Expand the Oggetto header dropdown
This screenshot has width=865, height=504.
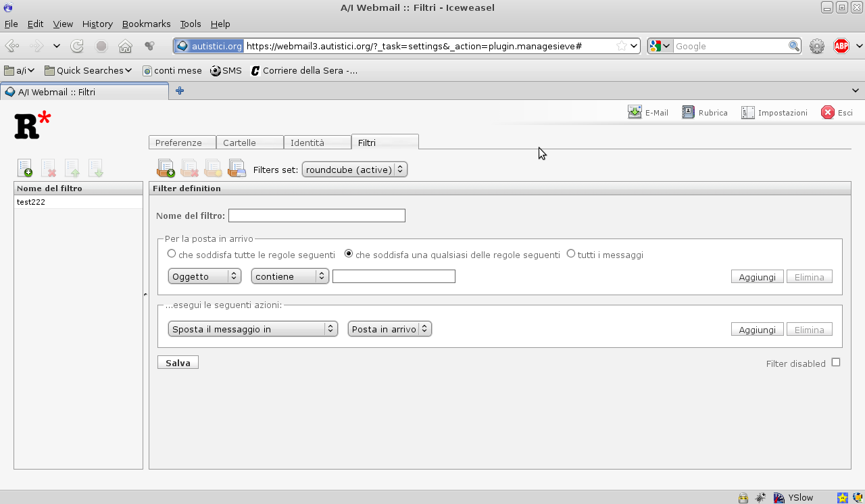(x=204, y=276)
